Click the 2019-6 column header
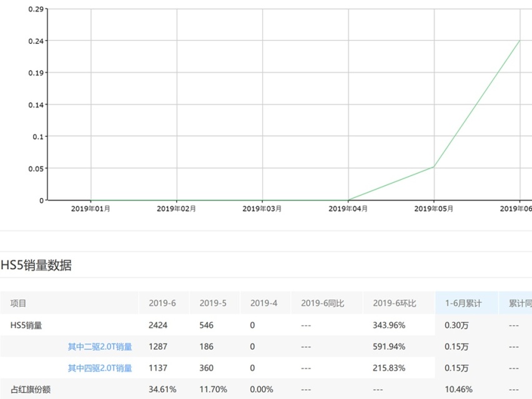 coord(162,303)
